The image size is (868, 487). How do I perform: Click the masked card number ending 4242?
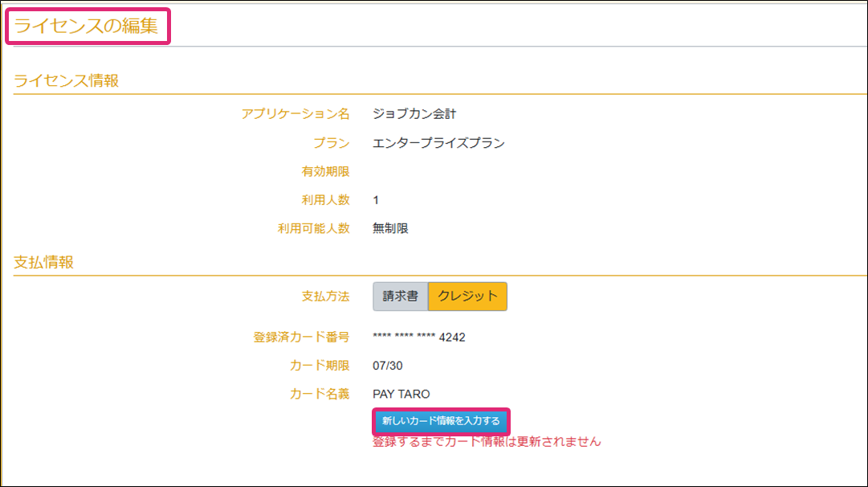(419, 338)
